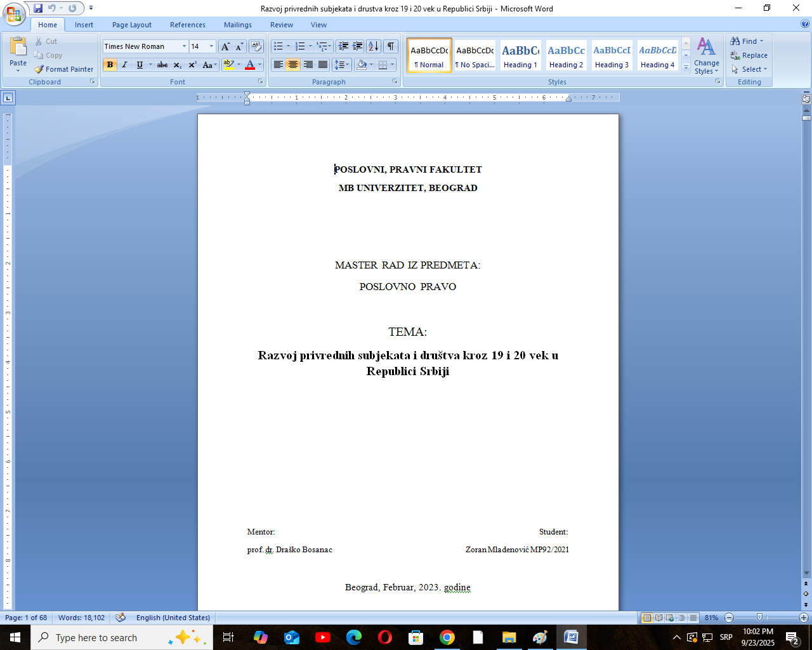Click the Windows taskbar search box

pos(122,637)
